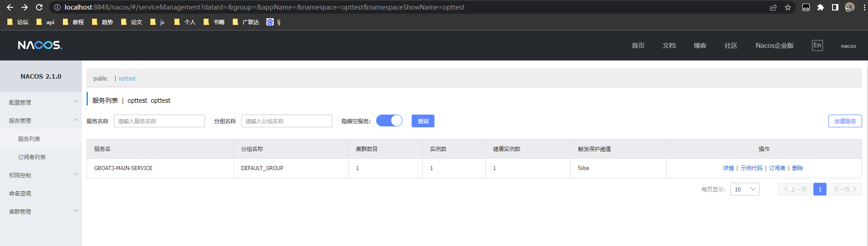Open 示例代码 for GBOAT3-MAIN-SERVICE
This screenshot has width=868, height=246.
coord(751,168)
